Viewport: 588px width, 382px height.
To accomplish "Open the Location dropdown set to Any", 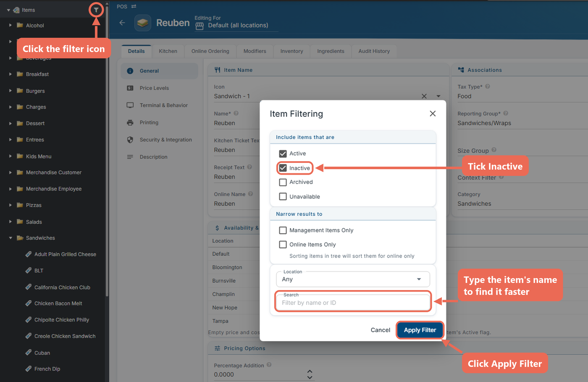I will [353, 279].
